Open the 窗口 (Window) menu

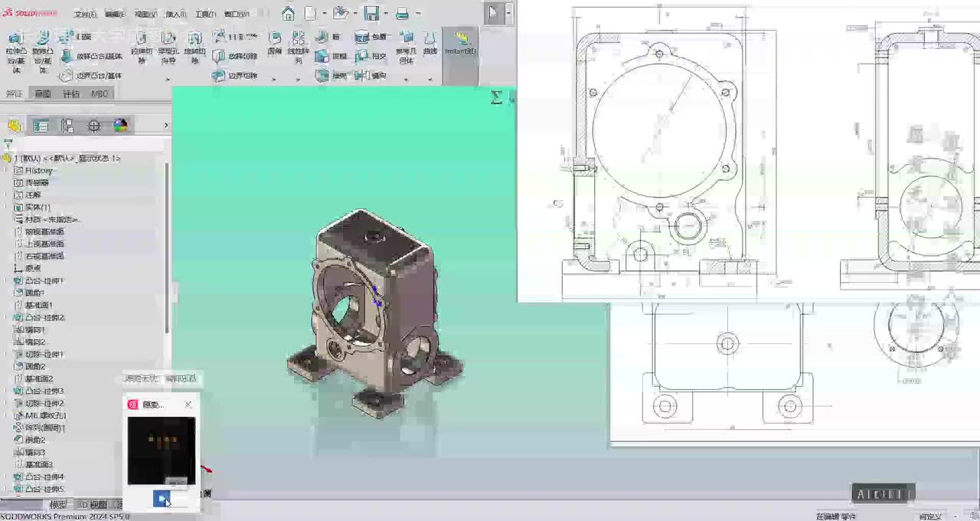point(237,15)
